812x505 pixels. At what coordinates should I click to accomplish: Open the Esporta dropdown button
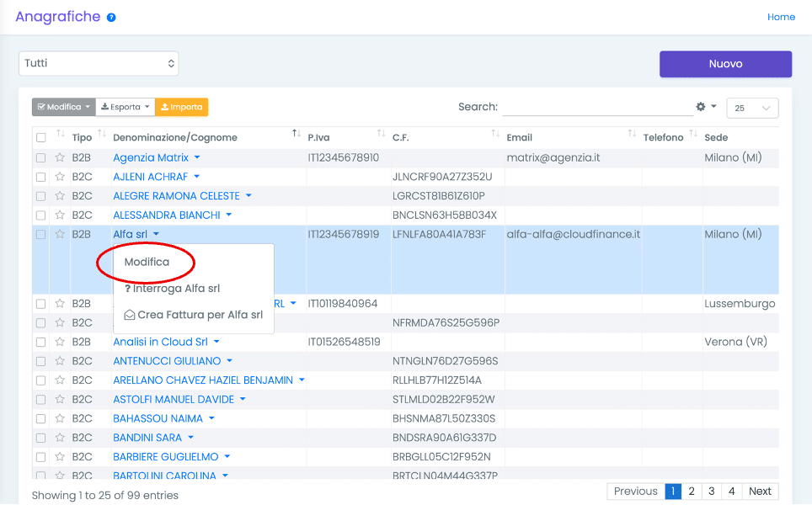[x=125, y=107]
